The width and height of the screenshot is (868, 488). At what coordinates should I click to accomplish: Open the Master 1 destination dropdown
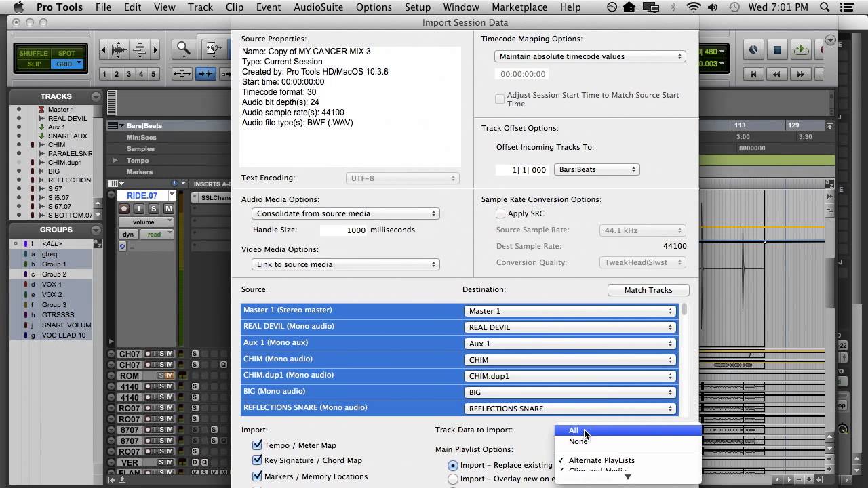pyautogui.click(x=570, y=311)
